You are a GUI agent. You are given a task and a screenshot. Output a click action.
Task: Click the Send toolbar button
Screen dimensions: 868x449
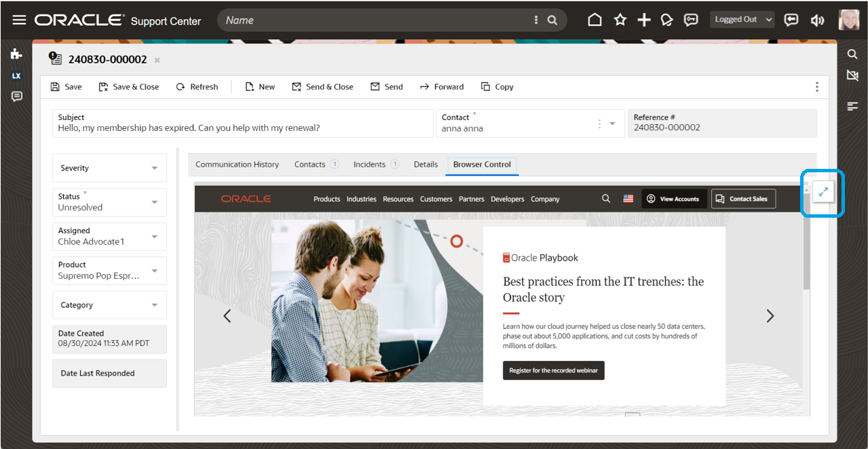click(x=386, y=87)
